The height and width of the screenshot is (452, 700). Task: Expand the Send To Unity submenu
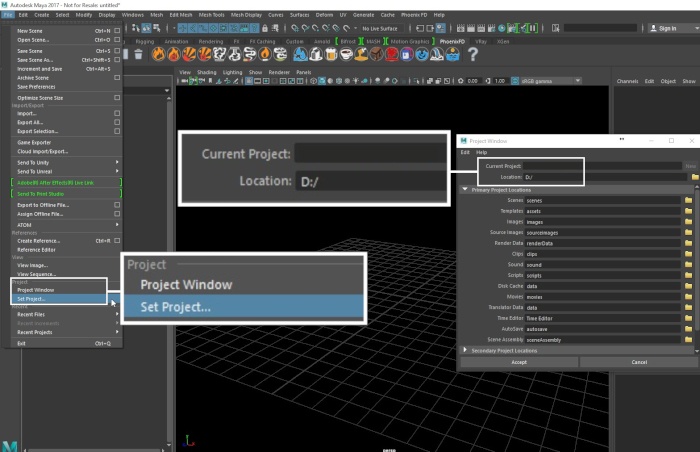click(117, 162)
